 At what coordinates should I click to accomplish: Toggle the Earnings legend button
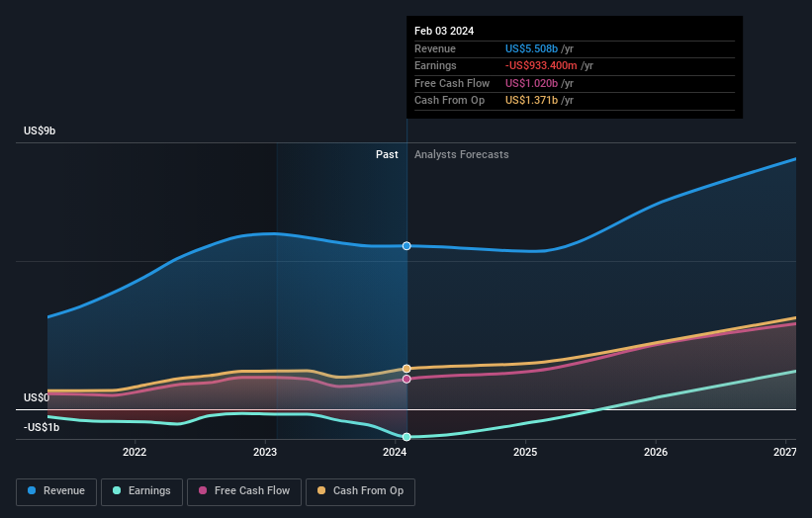point(141,491)
